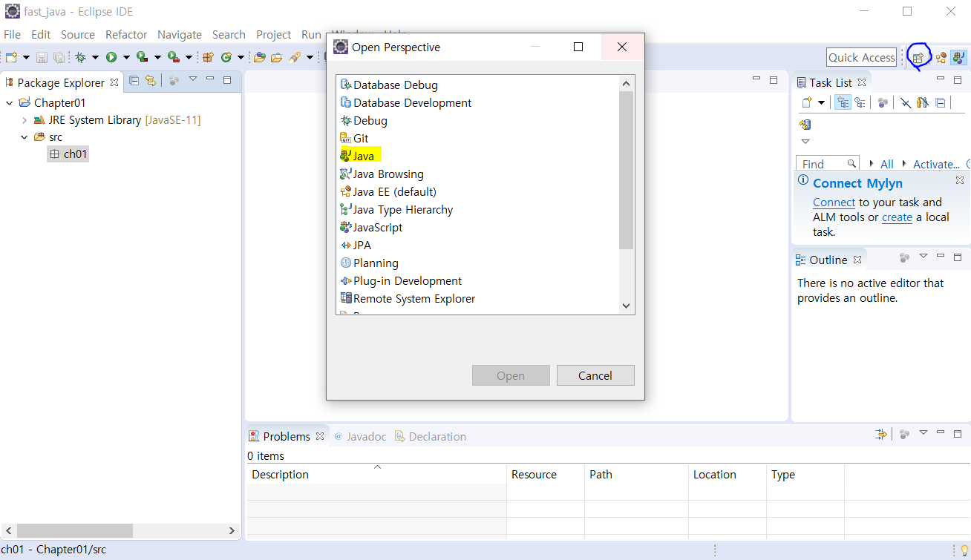Collapse the Chapter01 project node

point(9,103)
